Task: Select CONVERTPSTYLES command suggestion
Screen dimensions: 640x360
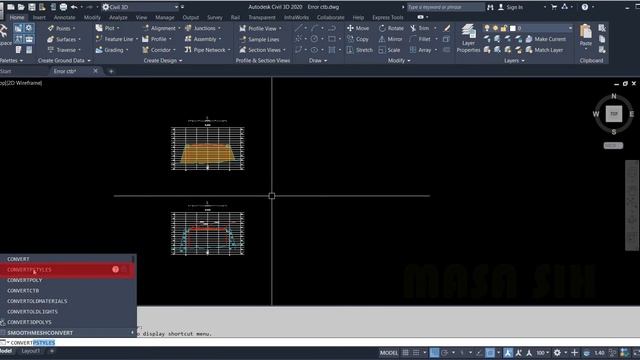Action: 67,269
